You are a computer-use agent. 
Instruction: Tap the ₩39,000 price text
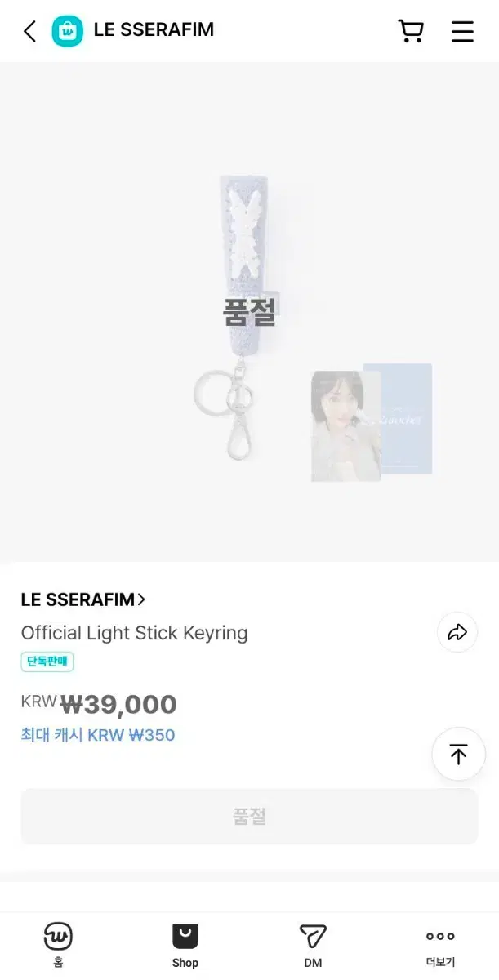click(x=118, y=704)
